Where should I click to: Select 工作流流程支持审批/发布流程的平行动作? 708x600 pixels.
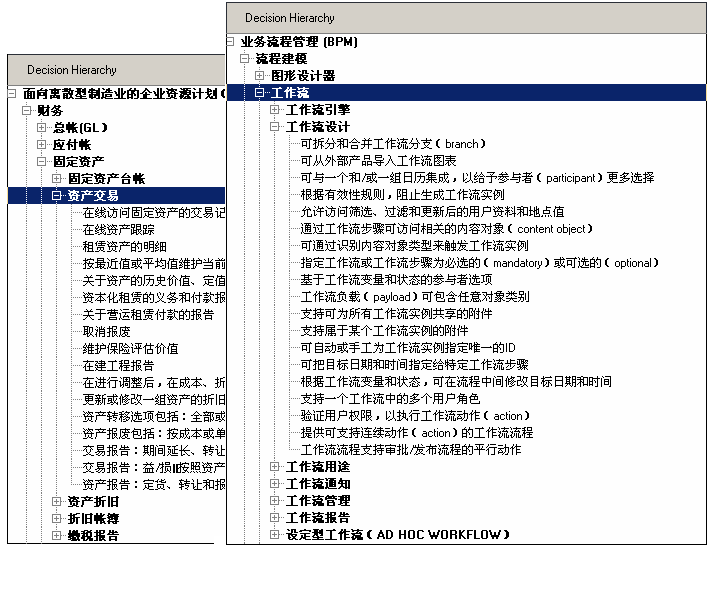click(x=411, y=450)
